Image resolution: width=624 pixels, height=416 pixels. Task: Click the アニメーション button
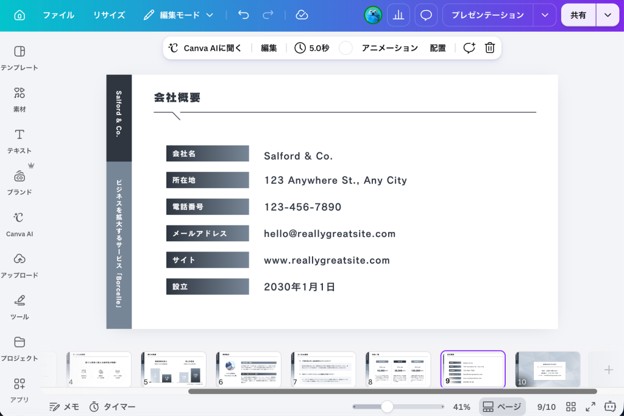[x=389, y=48]
